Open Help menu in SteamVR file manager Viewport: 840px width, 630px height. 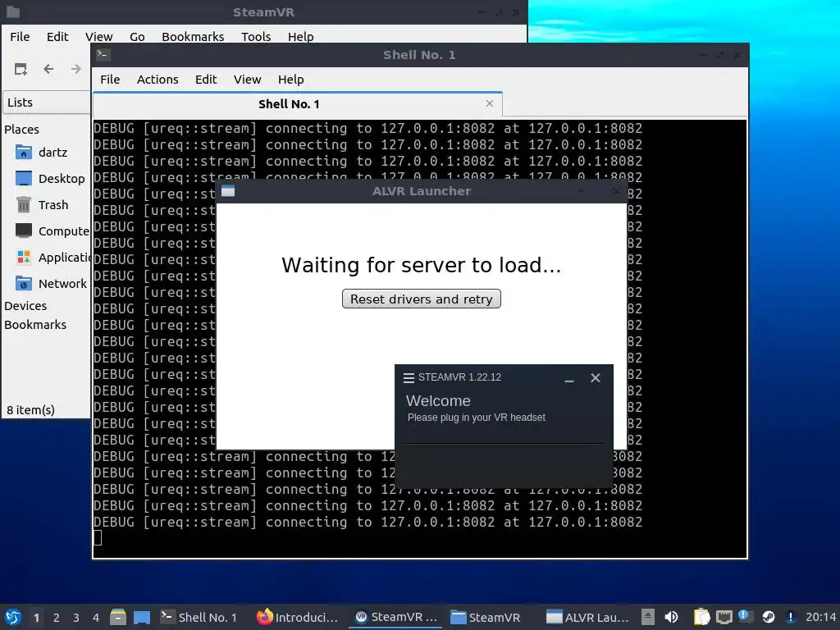point(300,36)
